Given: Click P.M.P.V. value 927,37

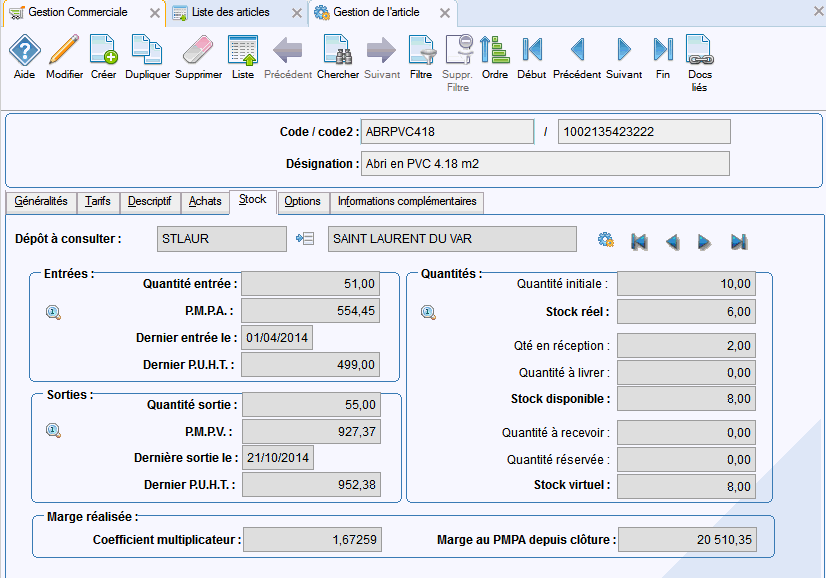Looking at the screenshot, I should click(311, 432).
